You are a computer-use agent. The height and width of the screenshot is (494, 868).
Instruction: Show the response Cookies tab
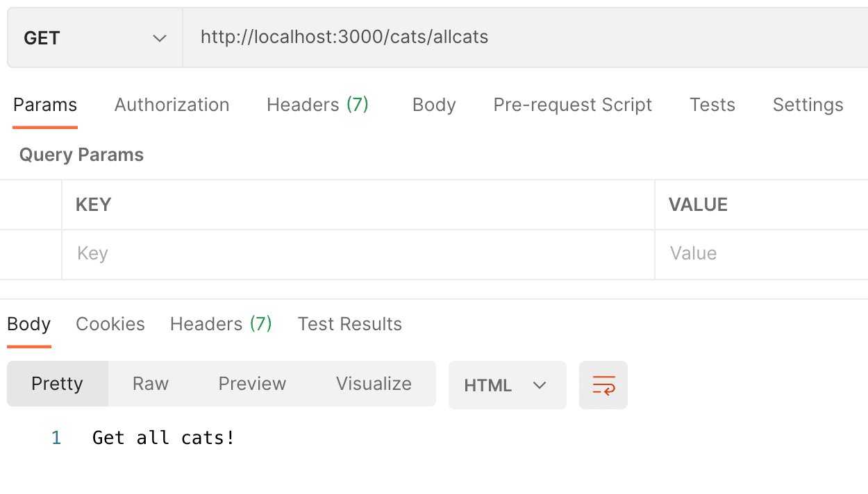(110, 324)
